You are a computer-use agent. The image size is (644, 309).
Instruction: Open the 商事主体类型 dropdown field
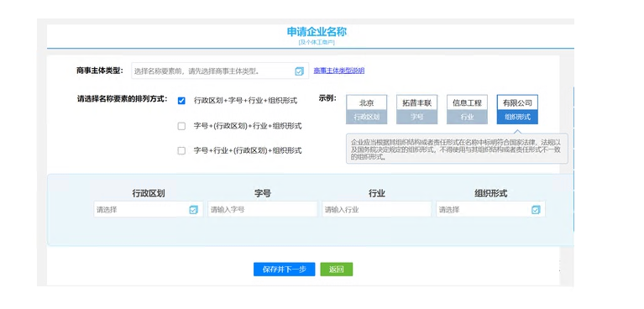click(x=220, y=71)
